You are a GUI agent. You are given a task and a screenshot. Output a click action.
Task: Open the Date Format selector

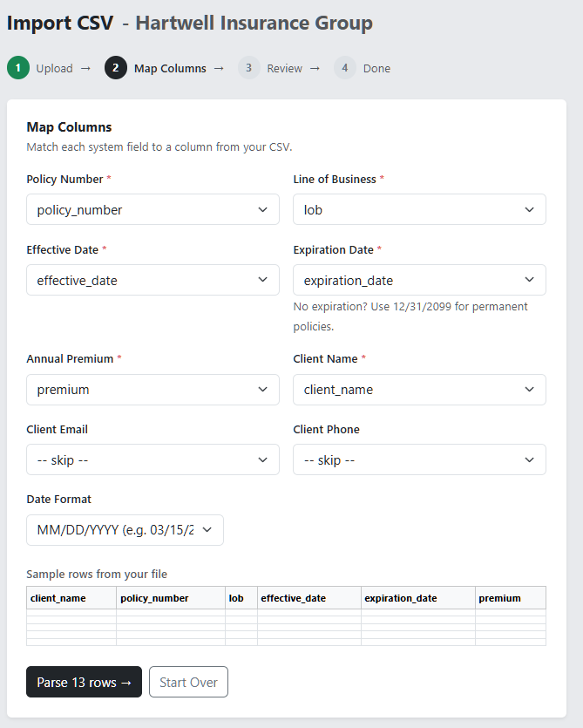pyautogui.click(x=125, y=529)
